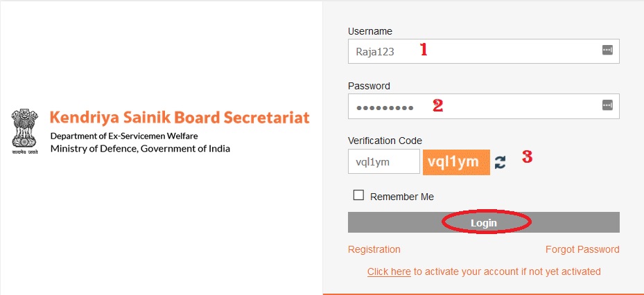Click the Verification Code label
Viewport: 644px width, 295px height.
[x=385, y=141]
